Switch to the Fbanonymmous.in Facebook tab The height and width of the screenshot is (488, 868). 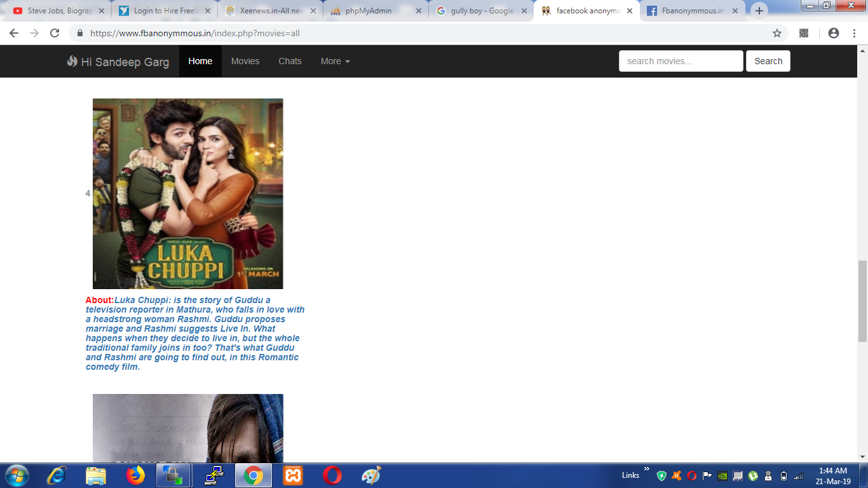(693, 11)
